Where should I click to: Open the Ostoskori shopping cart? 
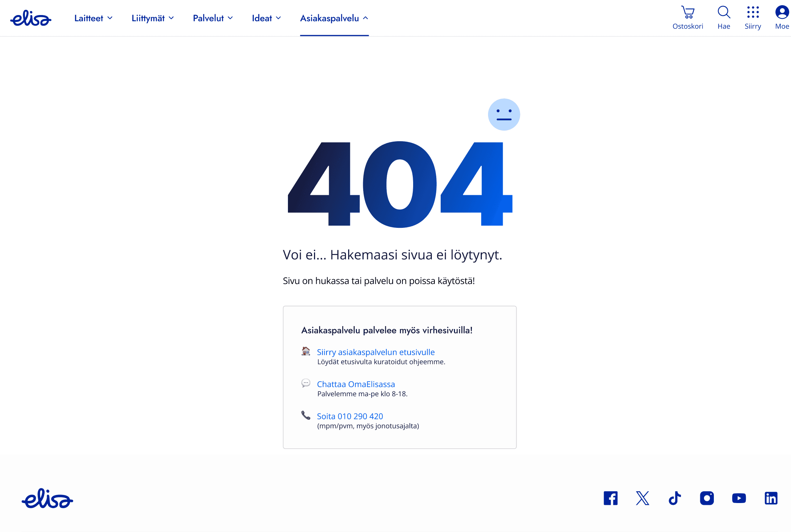[x=687, y=18]
